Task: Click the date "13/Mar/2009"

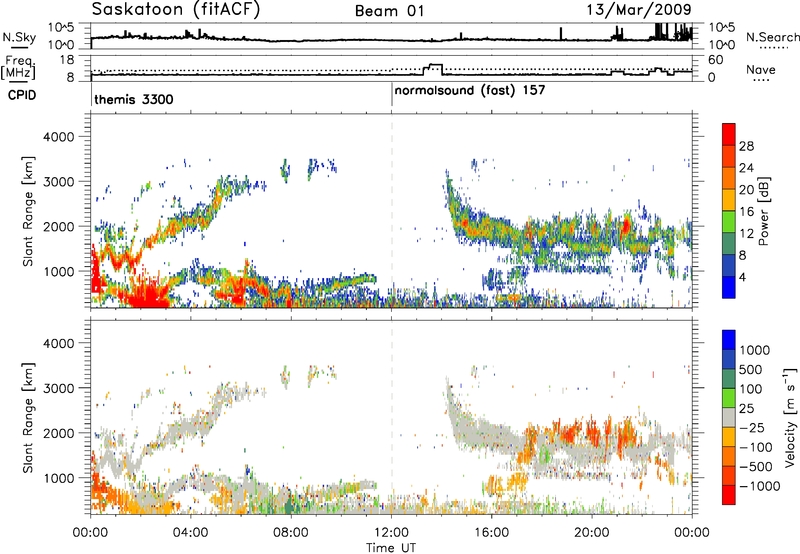Action: (638, 10)
